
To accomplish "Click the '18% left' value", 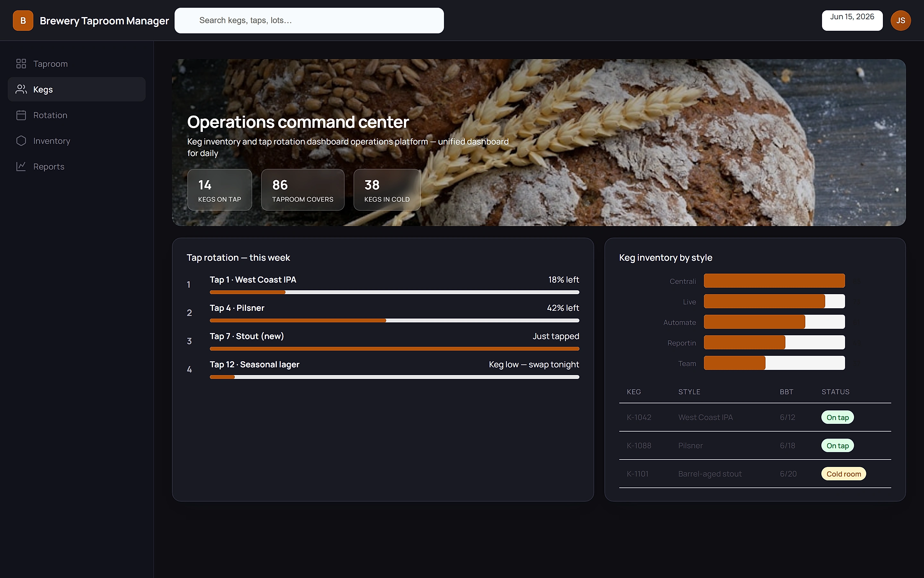I will pos(564,279).
